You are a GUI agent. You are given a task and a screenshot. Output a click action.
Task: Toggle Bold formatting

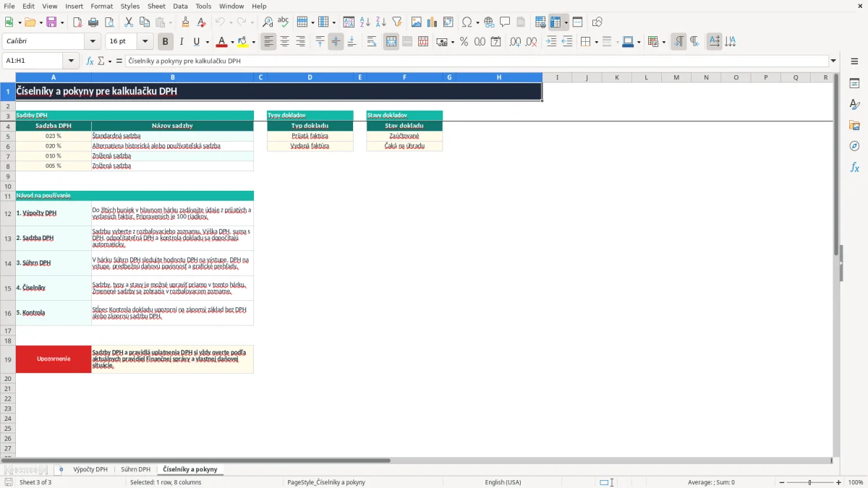coord(166,42)
